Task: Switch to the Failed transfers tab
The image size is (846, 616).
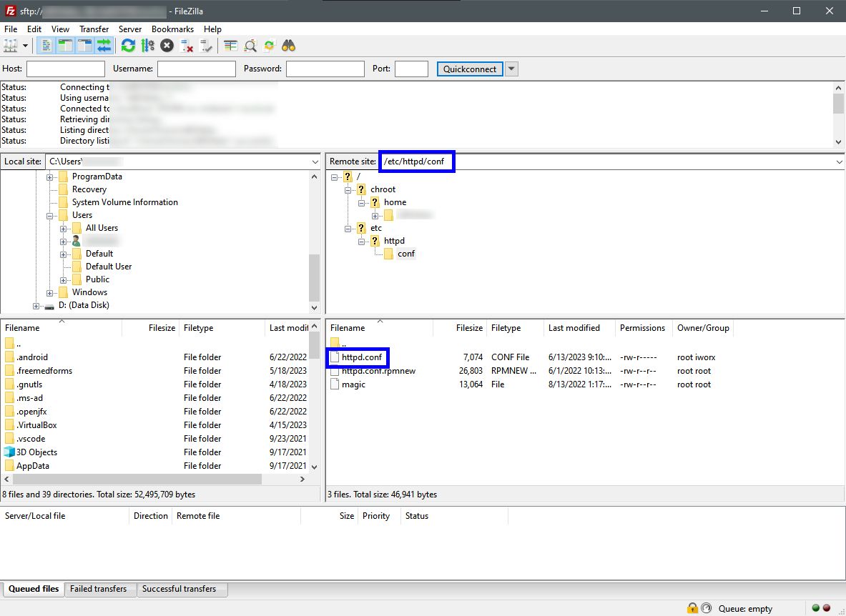Action: pos(99,589)
